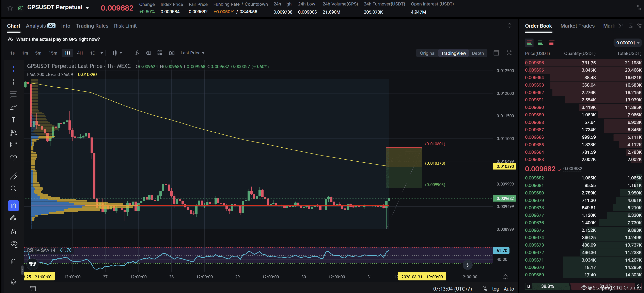Open the chart layout grid icon
Image resolution: width=644 pixels, height=293 pixels.
(x=160, y=53)
